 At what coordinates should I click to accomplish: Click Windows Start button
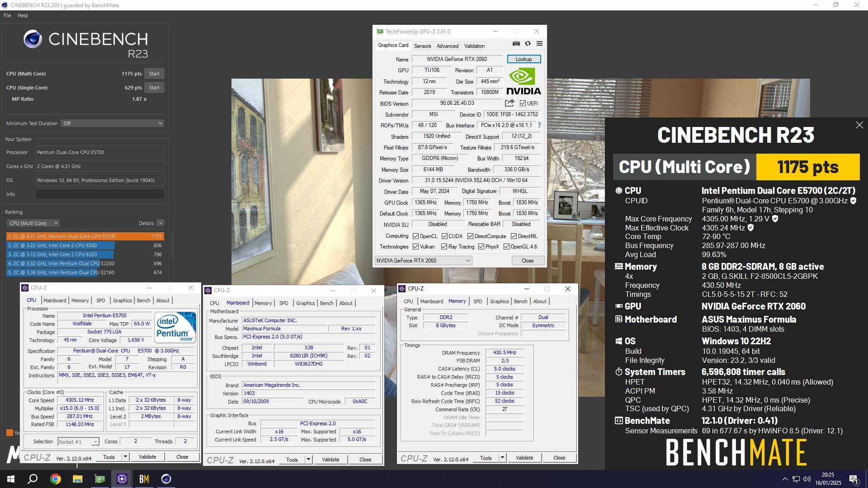click(11, 479)
